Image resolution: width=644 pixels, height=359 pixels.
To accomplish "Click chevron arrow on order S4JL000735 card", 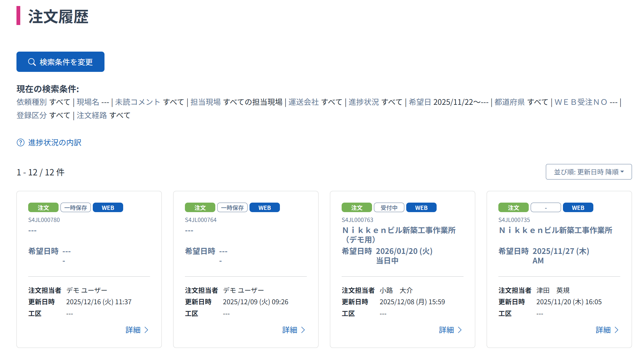I will [x=616, y=330].
